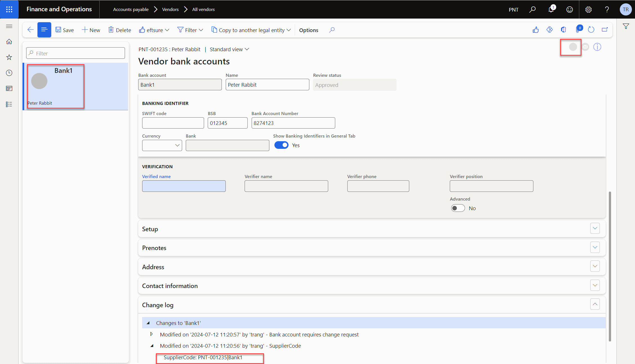Screen dimensions: 635x364
Task: Expand the Prenotes section
Action: [x=595, y=248]
